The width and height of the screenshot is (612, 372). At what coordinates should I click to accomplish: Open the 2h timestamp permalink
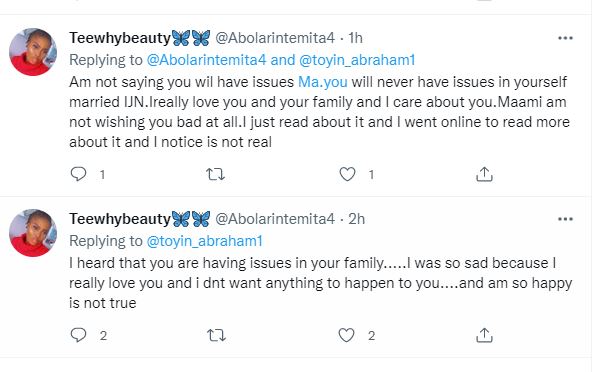pos(356,219)
